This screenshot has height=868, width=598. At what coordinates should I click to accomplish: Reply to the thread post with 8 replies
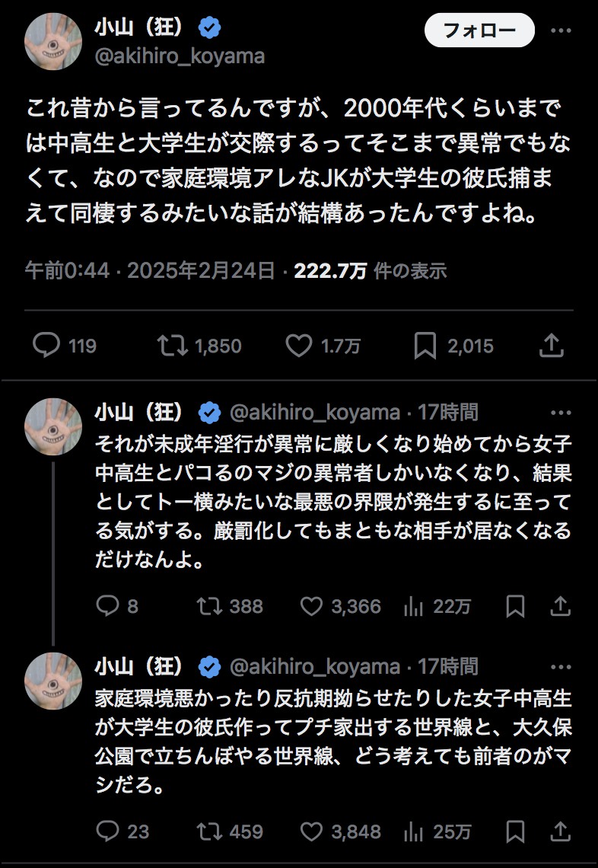click(107, 606)
